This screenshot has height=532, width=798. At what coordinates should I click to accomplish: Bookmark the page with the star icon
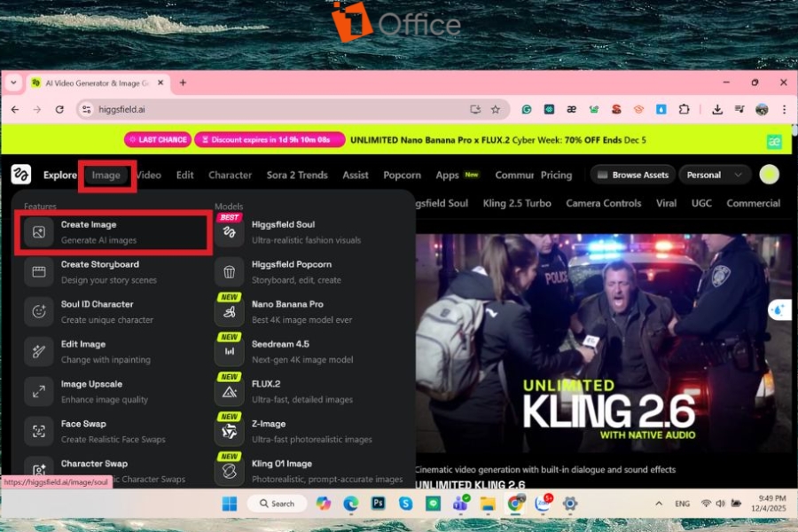pos(495,109)
